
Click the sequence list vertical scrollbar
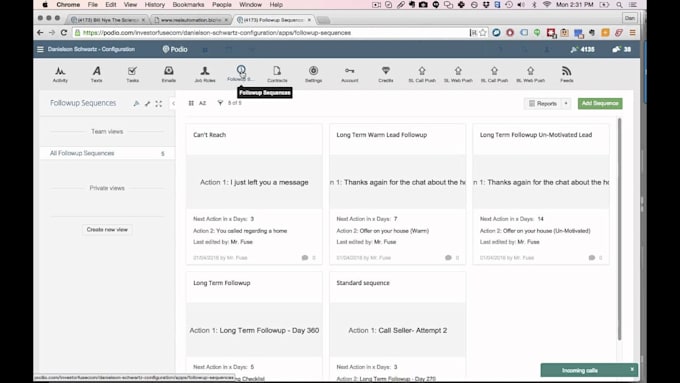point(619,229)
